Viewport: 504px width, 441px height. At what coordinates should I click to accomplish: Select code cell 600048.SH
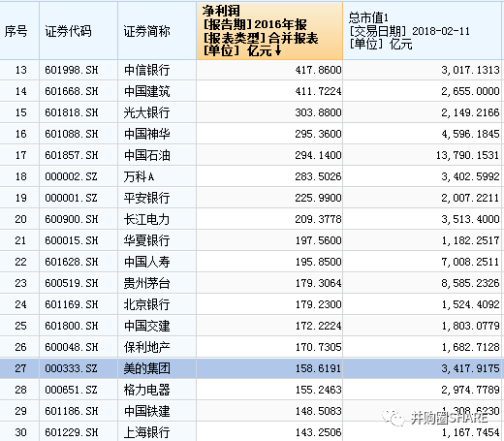79,347
